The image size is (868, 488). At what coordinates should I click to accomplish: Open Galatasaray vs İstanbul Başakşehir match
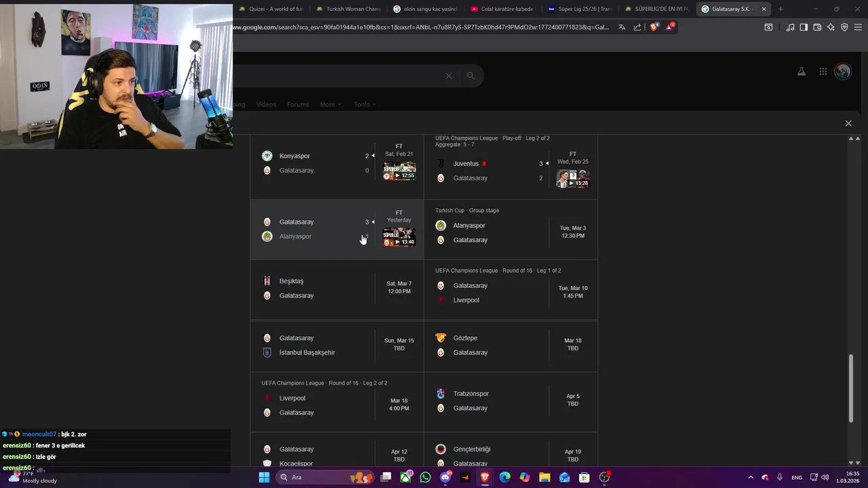click(337, 345)
